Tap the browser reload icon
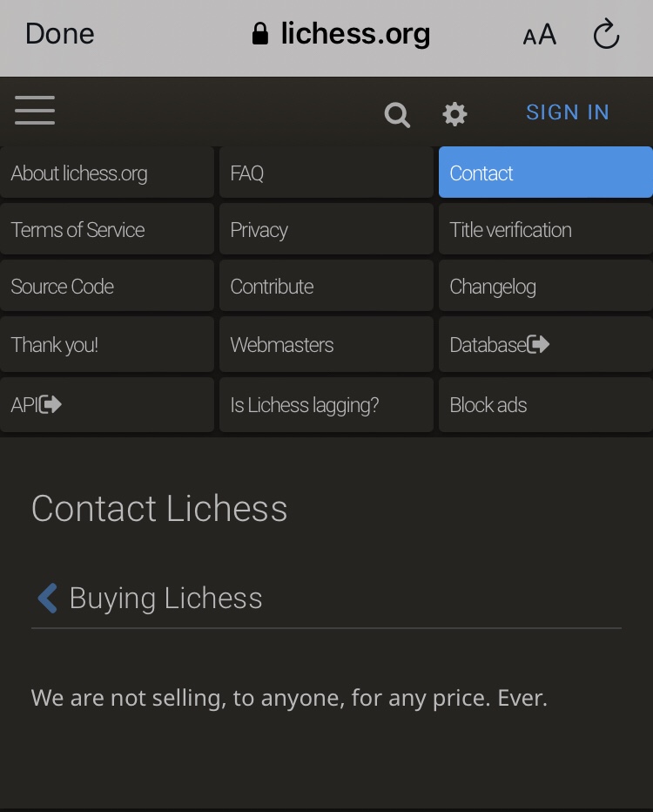The height and width of the screenshot is (812, 653). pos(606,35)
